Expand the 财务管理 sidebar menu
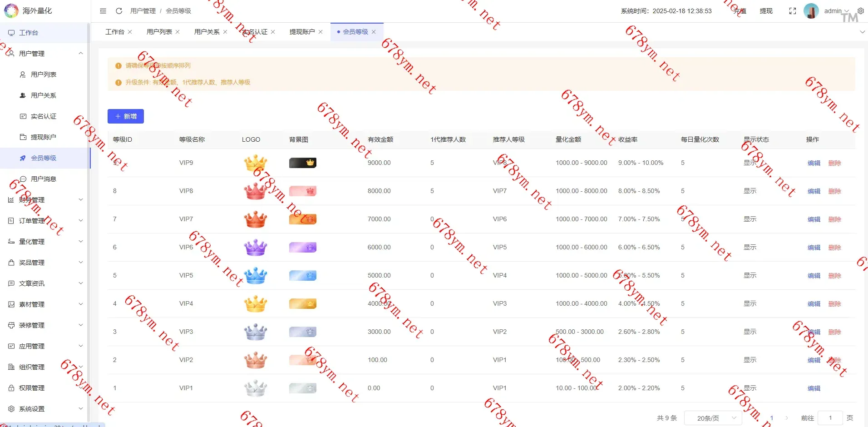Screen dimensions: 868x427 click(45, 200)
